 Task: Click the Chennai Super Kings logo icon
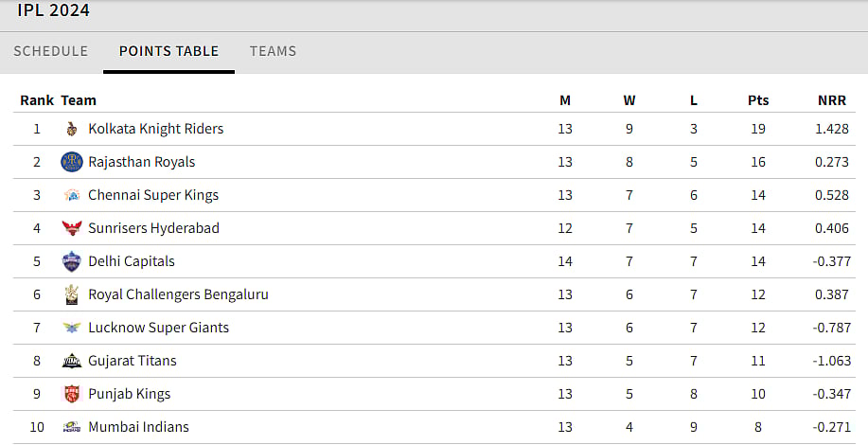(72, 195)
